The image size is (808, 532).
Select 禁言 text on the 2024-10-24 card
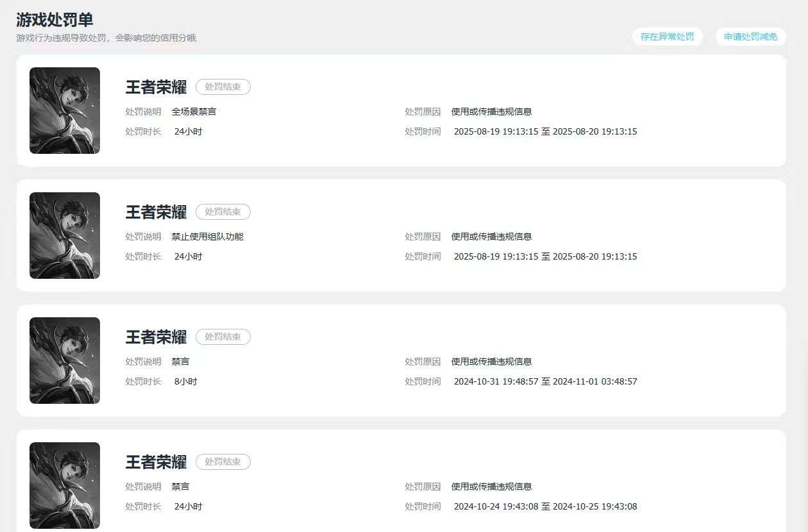tap(180, 486)
